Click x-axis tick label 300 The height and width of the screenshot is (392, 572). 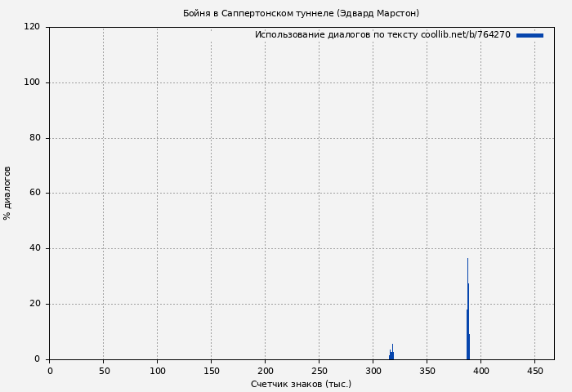(x=373, y=371)
